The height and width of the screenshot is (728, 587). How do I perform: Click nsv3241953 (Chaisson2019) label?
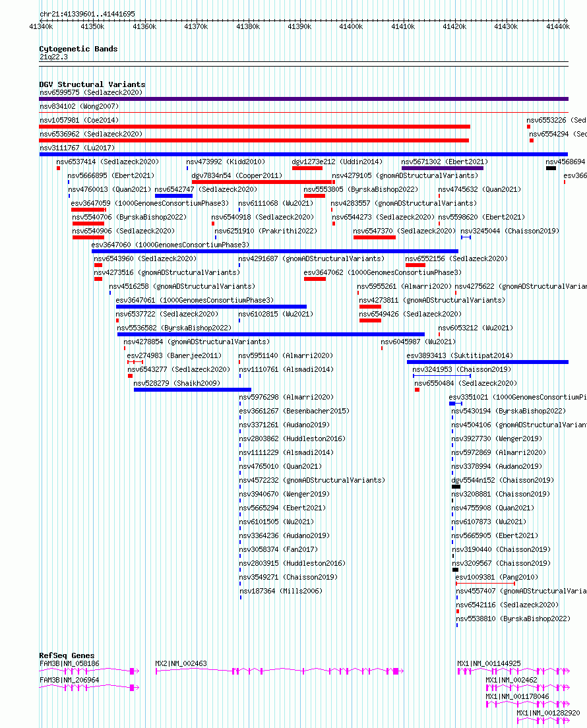[x=462, y=369]
